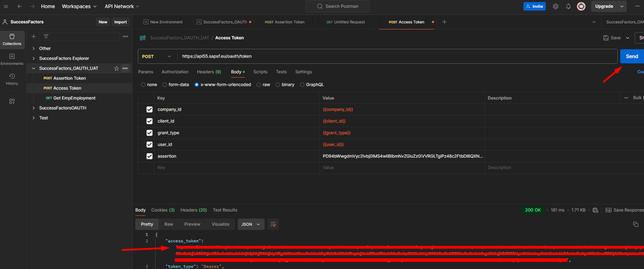Image resolution: width=644 pixels, height=269 pixels.
Task: Switch to the Scripts tab
Action: pos(261,72)
